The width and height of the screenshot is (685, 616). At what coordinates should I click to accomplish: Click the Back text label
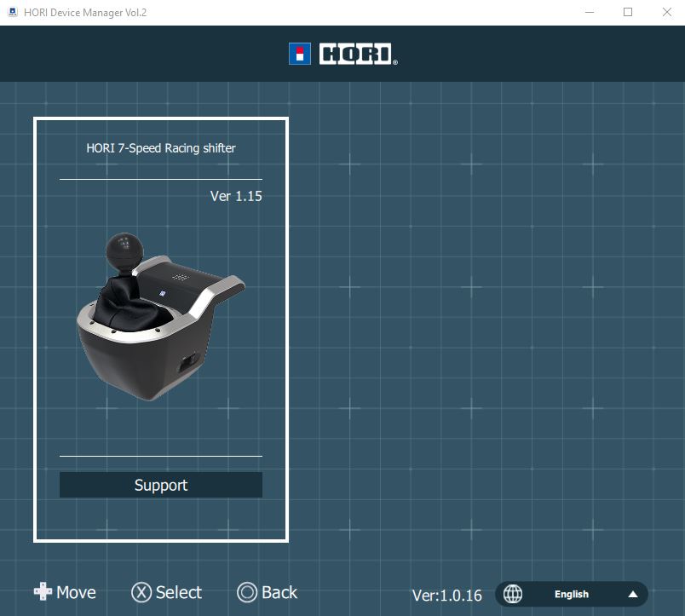[279, 592]
